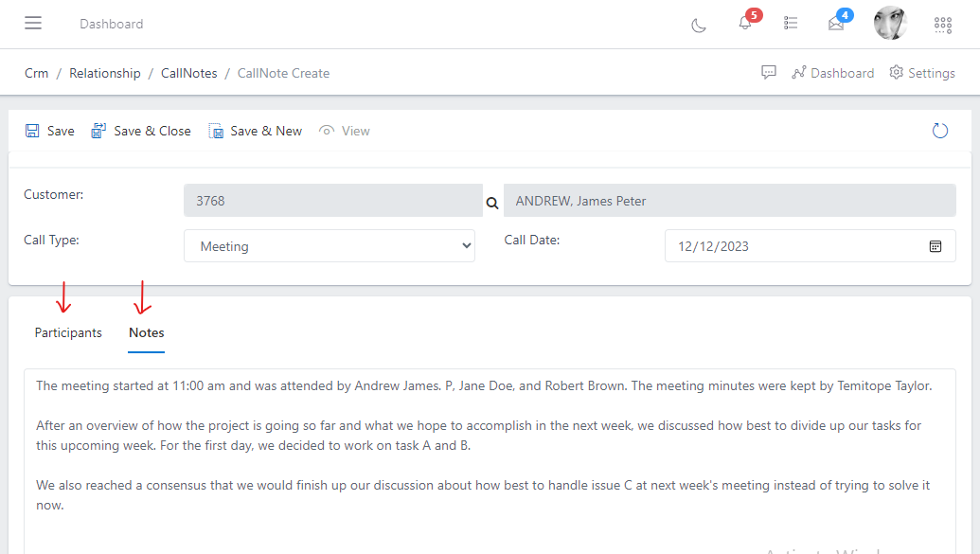Viewport: 980px width, 554px height.
Task: Open Settings via the gear link
Action: point(921,73)
